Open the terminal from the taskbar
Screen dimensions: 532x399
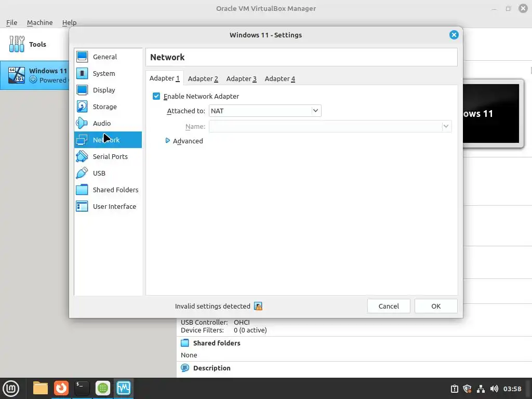82,388
